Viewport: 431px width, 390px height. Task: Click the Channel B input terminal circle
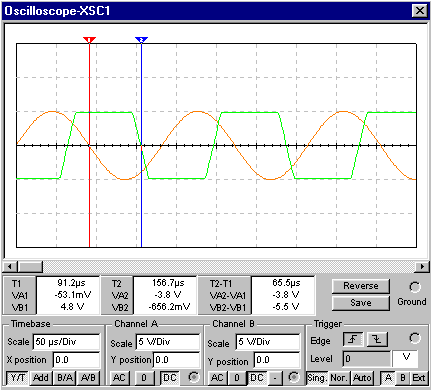pyautogui.click(x=293, y=377)
